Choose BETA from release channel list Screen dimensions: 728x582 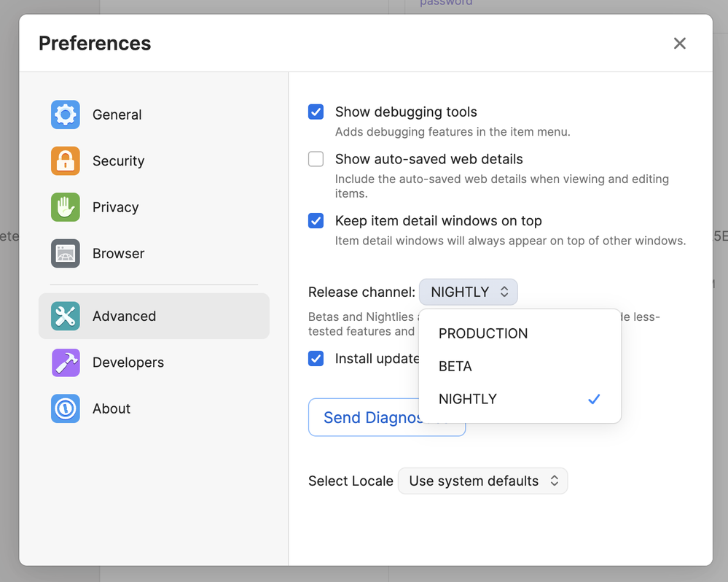(x=455, y=366)
